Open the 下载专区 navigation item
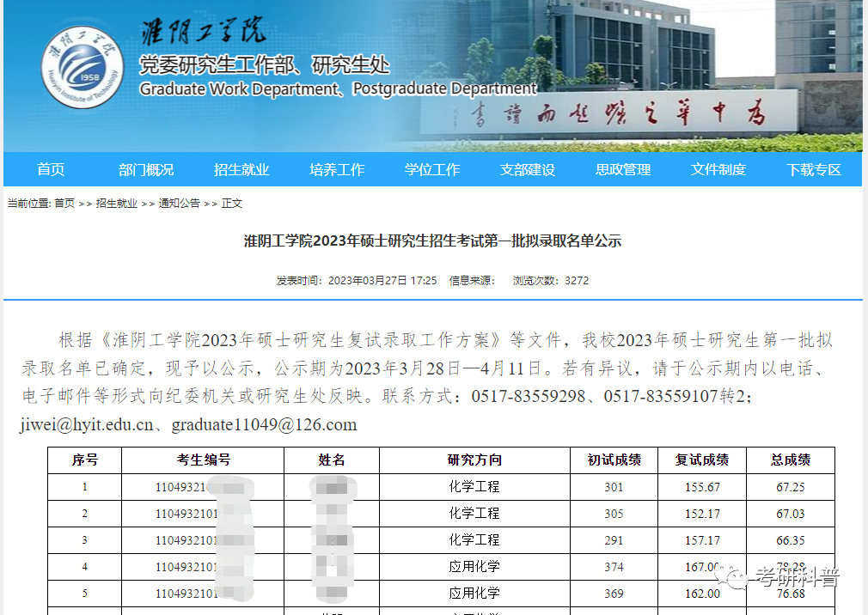Screen dimensions: 868x615 (x=814, y=169)
